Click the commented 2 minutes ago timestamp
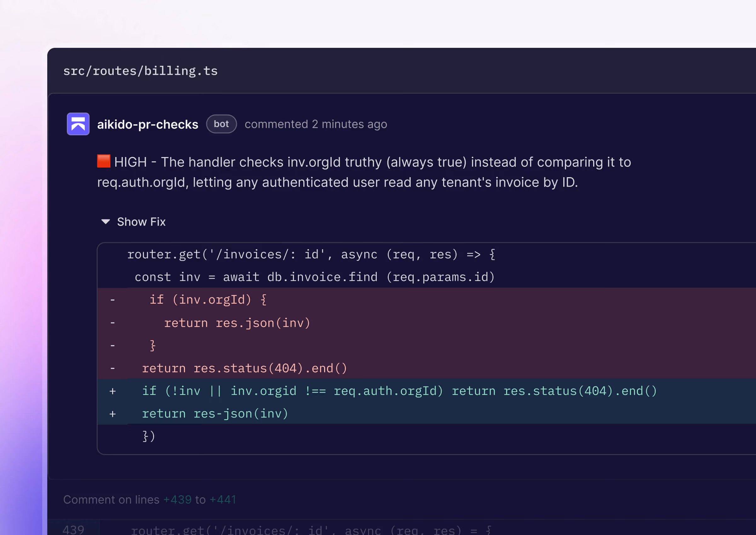 tap(316, 124)
